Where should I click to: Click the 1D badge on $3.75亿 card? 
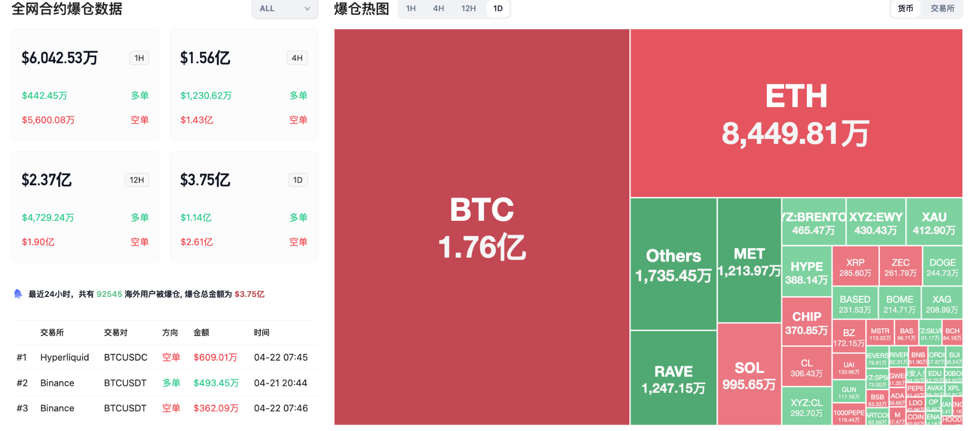(298, 180)
